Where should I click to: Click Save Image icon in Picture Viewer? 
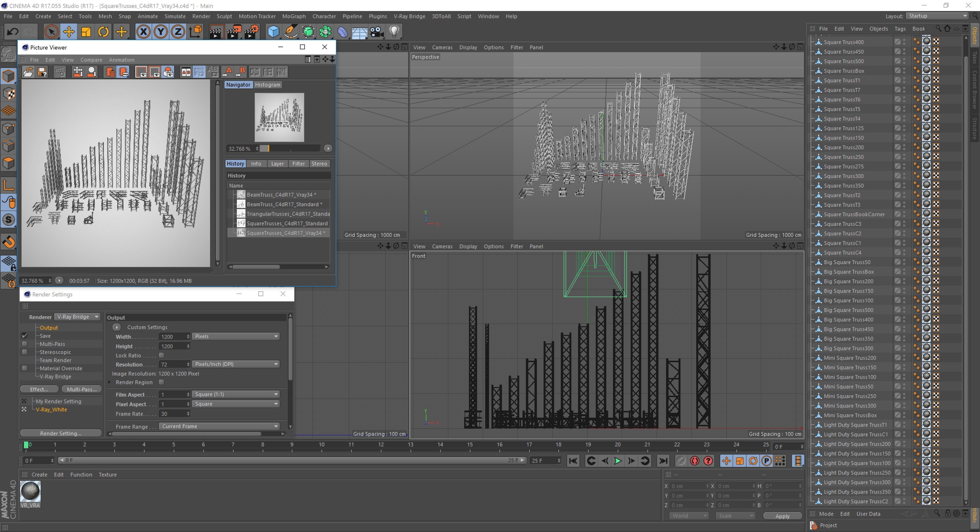tap(42, 72)
